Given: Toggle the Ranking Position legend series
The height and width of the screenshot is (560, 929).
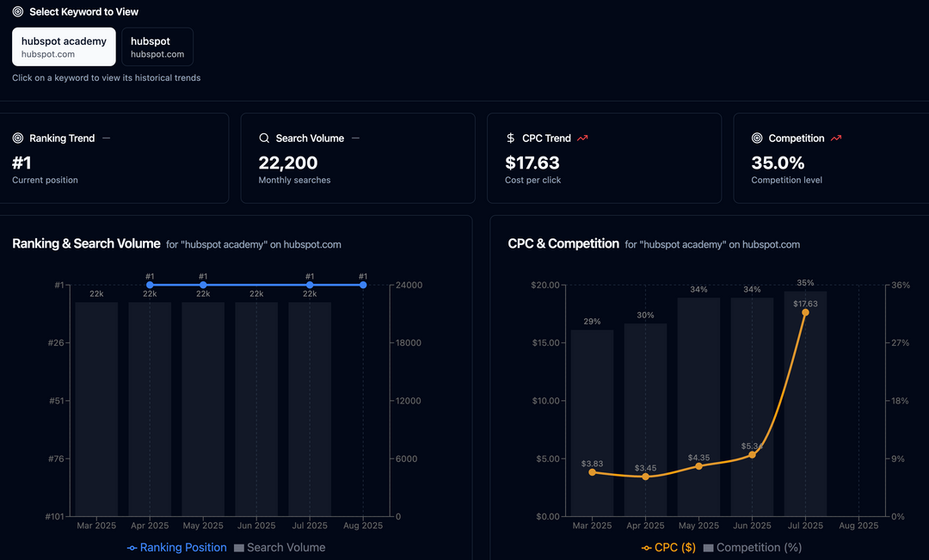Looking at the screenshot, I should (177, 547).
